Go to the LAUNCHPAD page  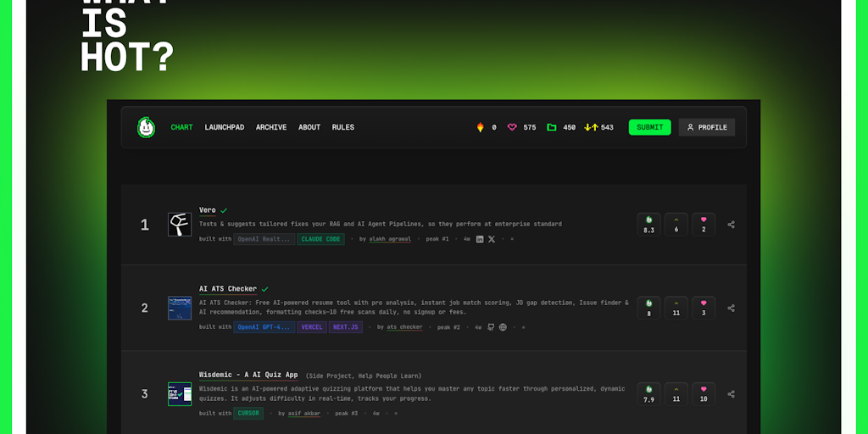pyautogui.click(x=224, y=127)
